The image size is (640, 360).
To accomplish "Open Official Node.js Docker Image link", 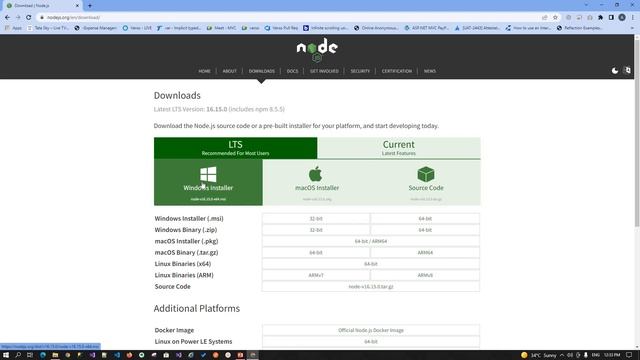I will coord(371,330).
